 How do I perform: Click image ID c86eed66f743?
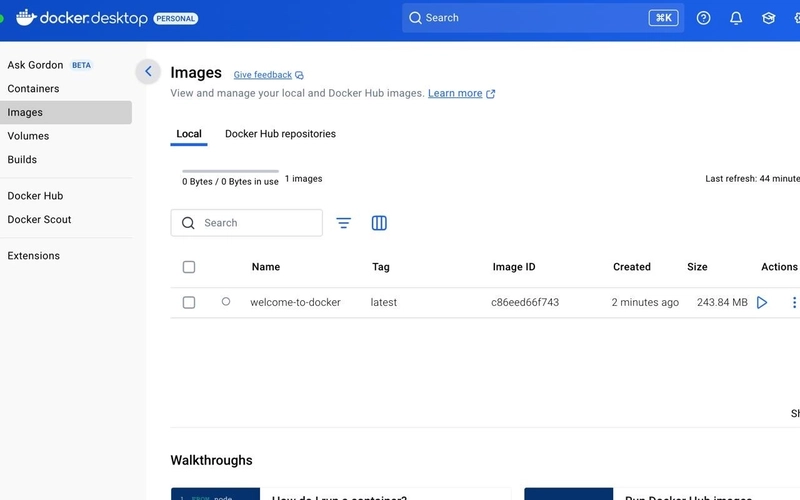coord(525,303)
